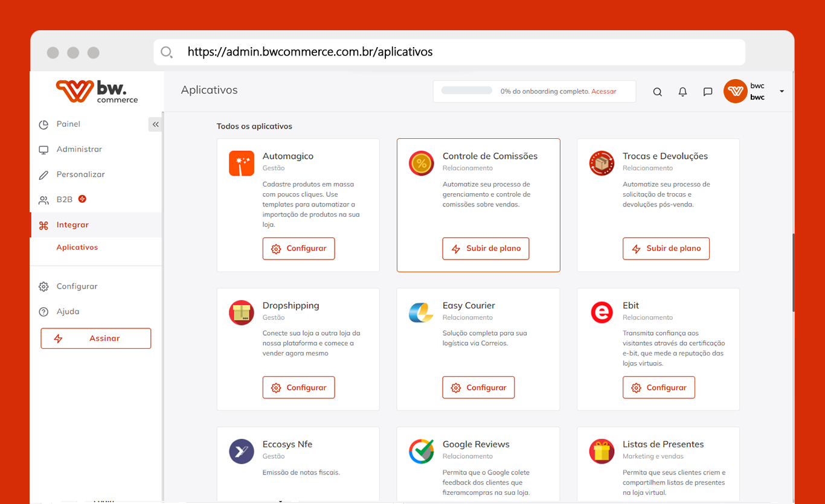Click the Eccosys Nfe title
The height and width of the screenshot is (504, 825).
click(287, 444)
